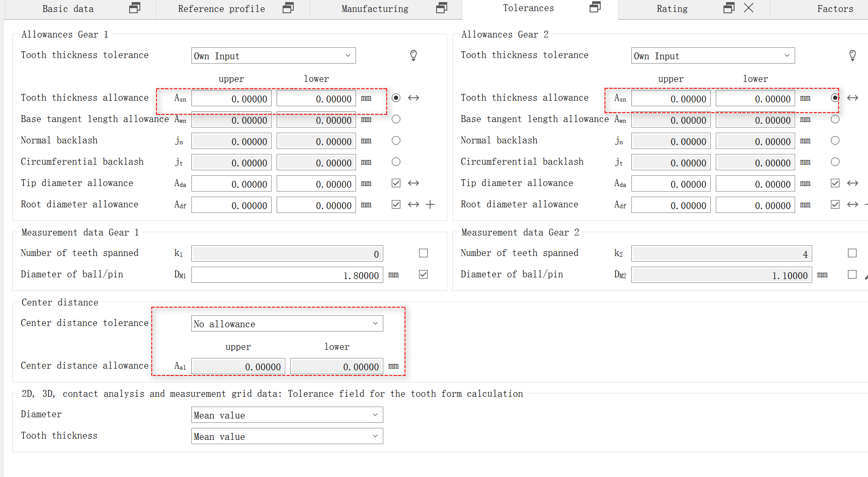
Task: Click convert arrow beside Gear 1 tip diameter allowance
Action: [x=413, y=183]
